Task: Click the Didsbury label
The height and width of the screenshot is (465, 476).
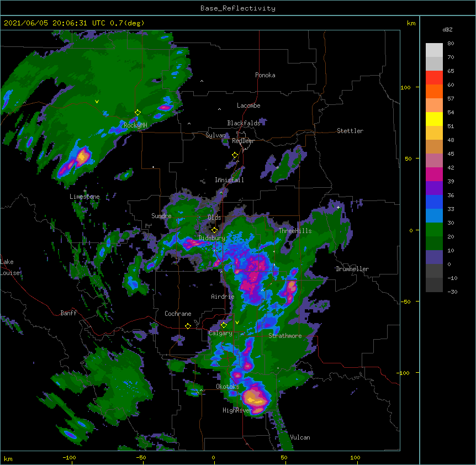Action: point(211,238)
